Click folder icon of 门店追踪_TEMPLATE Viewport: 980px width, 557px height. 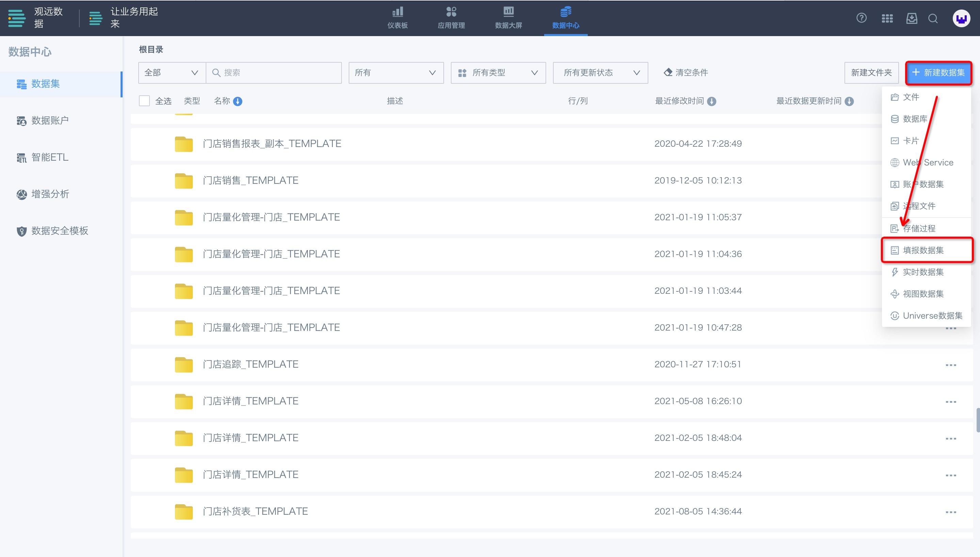tap(184, 365)
